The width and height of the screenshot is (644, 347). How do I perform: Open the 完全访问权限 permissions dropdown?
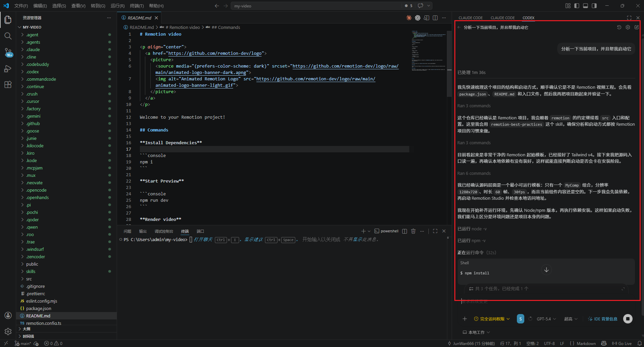click(x=492, y=319)
